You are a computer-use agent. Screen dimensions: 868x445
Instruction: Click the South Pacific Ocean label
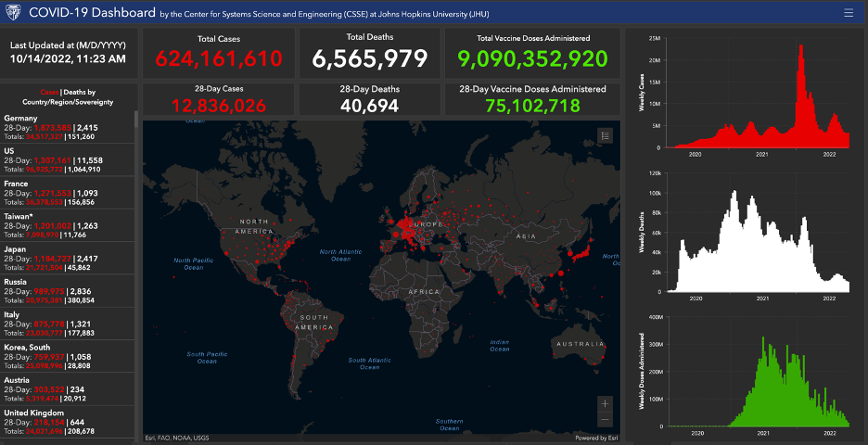207,358
